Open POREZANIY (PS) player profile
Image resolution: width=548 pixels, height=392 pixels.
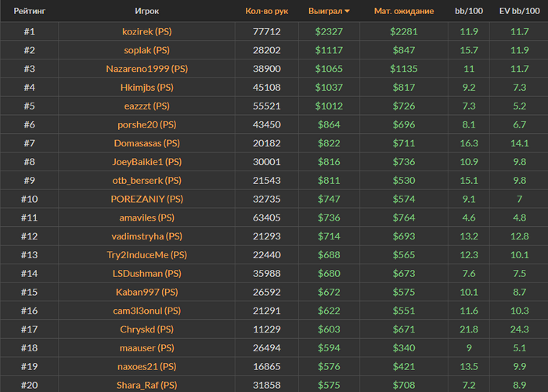pos(146,199)
